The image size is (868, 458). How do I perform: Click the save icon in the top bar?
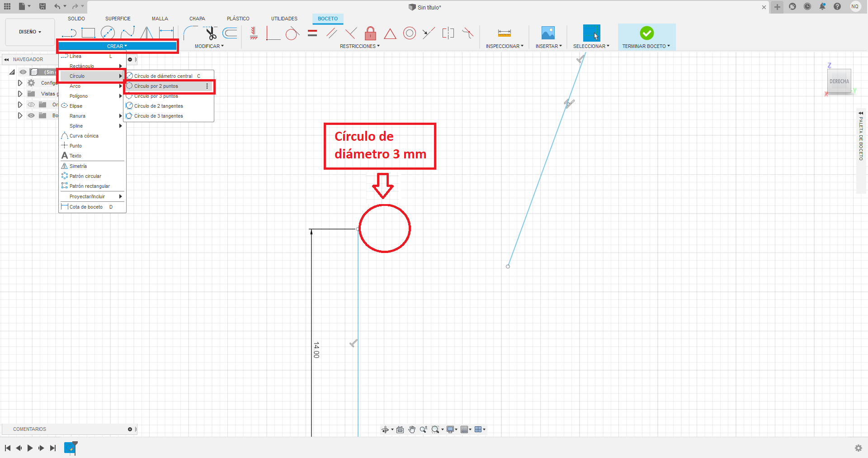(42, 6)
